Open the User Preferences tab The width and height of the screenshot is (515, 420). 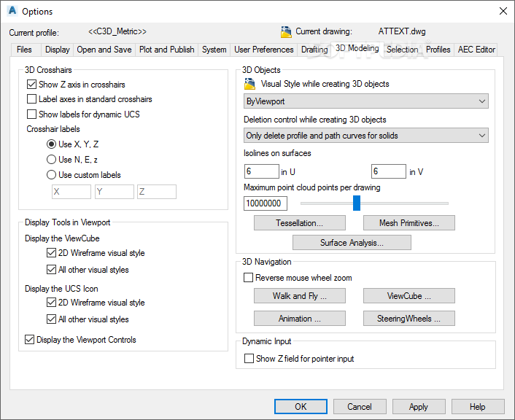coord(264,50)
